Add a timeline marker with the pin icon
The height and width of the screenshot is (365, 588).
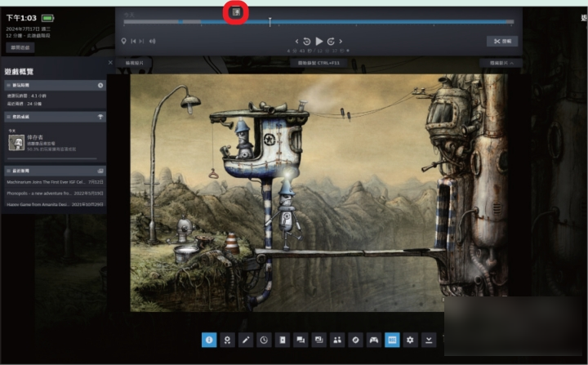pyautogui.click(x=124, y=41)
